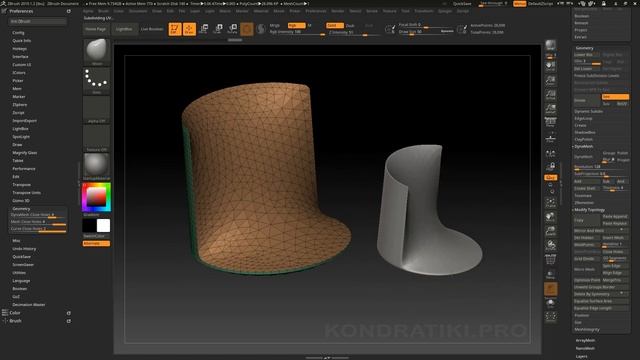Open the Texture Off selector

pyautogui.click(x=97, y=138)
